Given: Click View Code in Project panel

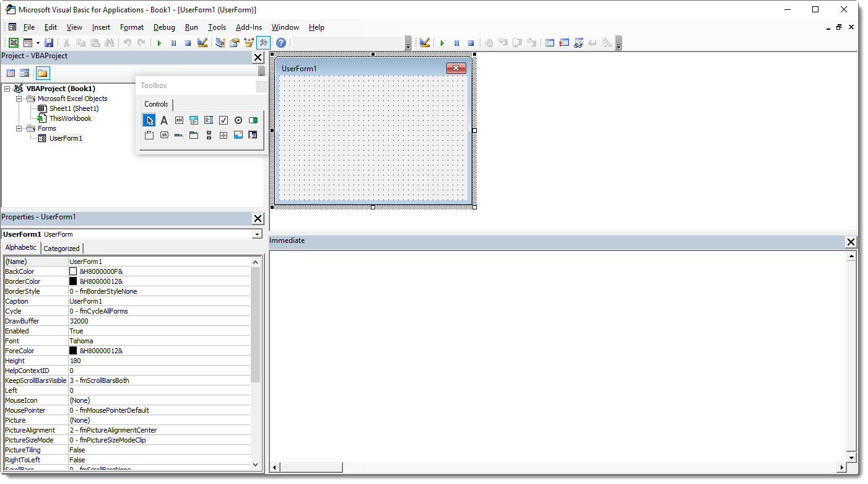Looking at the screenshot, I should pos(11,73).
